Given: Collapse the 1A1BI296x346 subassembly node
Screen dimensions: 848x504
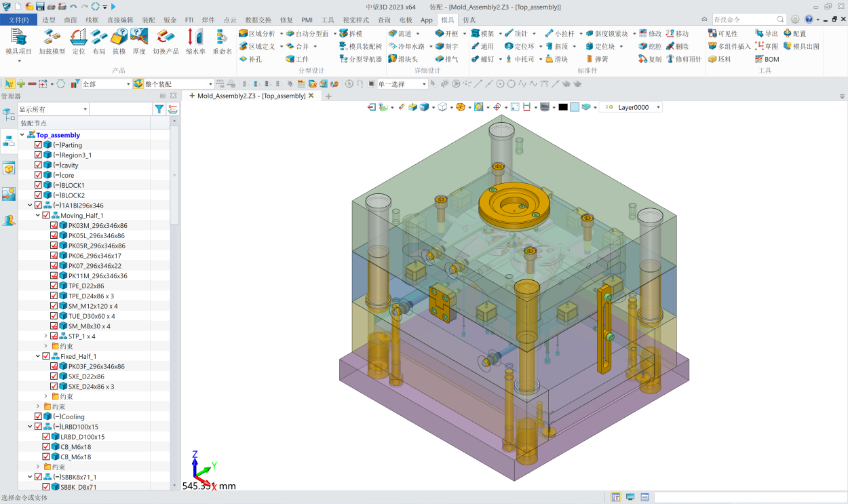Looking at the screenshot, I should point(30,205).
